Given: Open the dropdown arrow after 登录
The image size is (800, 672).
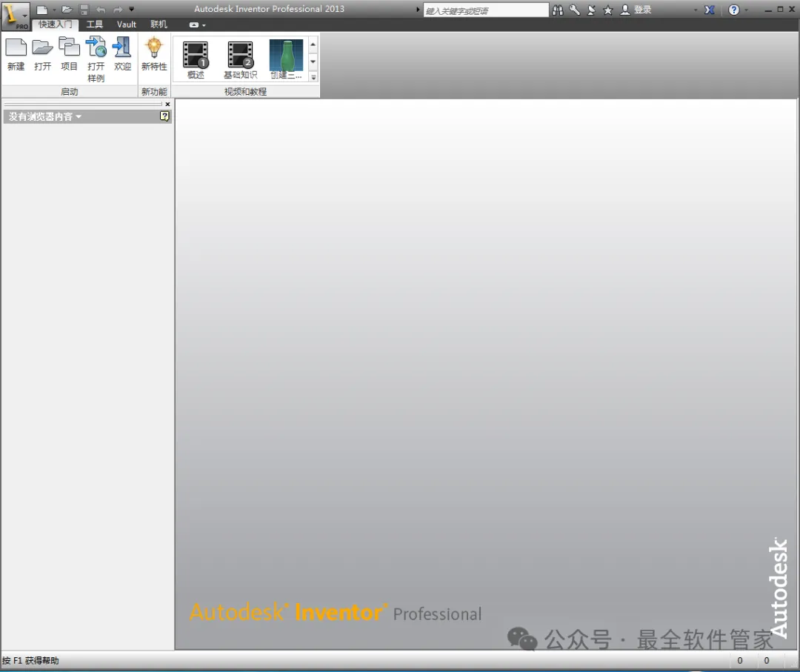Looking at the screenshot, I should [696, 10].
